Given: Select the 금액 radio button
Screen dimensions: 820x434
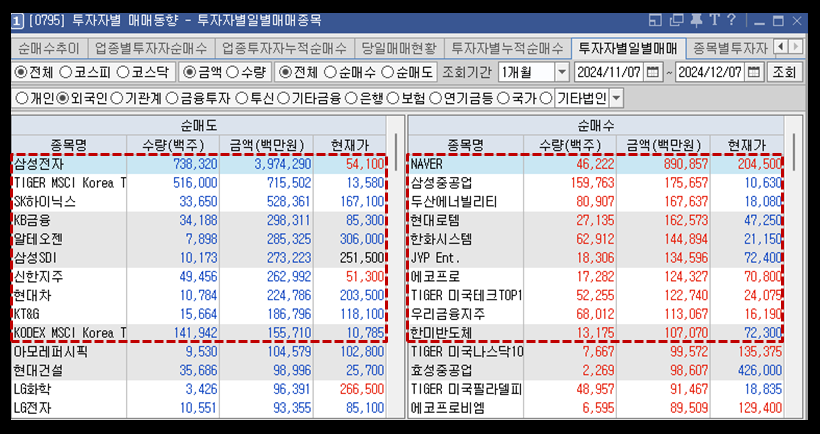Looking at the screenshot, I should tap(188, 72).
